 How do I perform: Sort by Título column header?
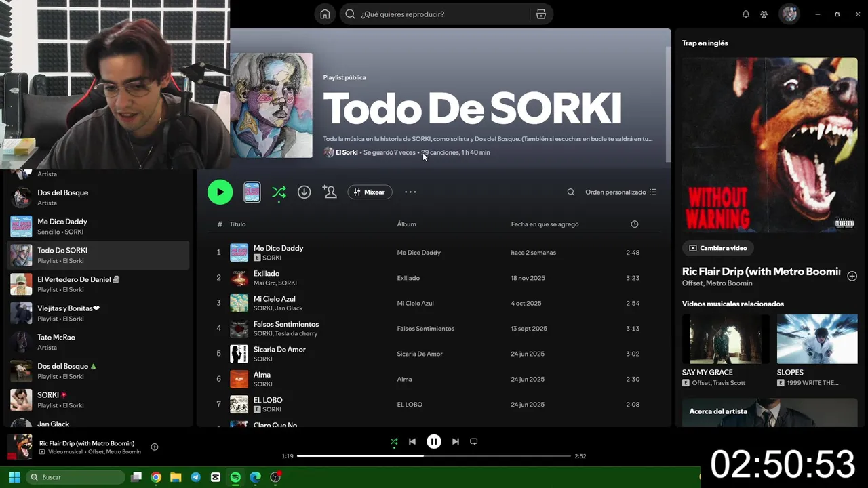pos(237,224)
